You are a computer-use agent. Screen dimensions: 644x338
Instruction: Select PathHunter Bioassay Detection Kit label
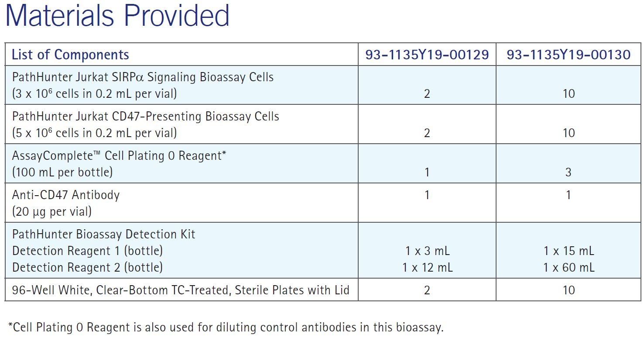(103, 234)
